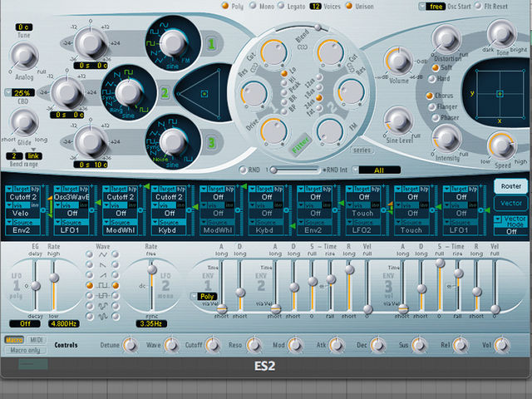Click the filter FM knob
This screenshot has width=532, height=399.
click(x=330, y=131)
